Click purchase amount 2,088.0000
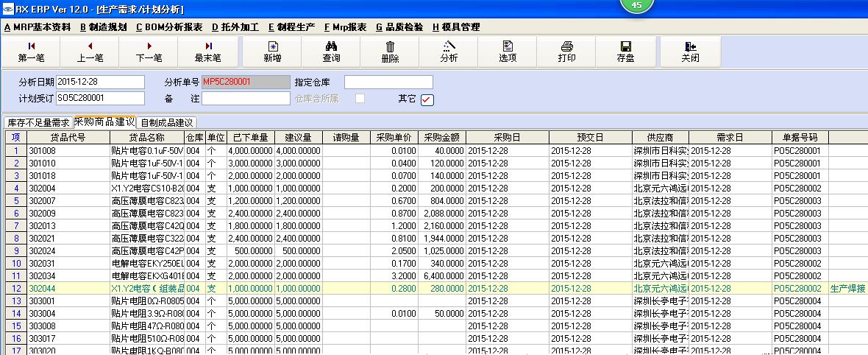The height and width of the screenshot is (355, 868). (444, 214)
